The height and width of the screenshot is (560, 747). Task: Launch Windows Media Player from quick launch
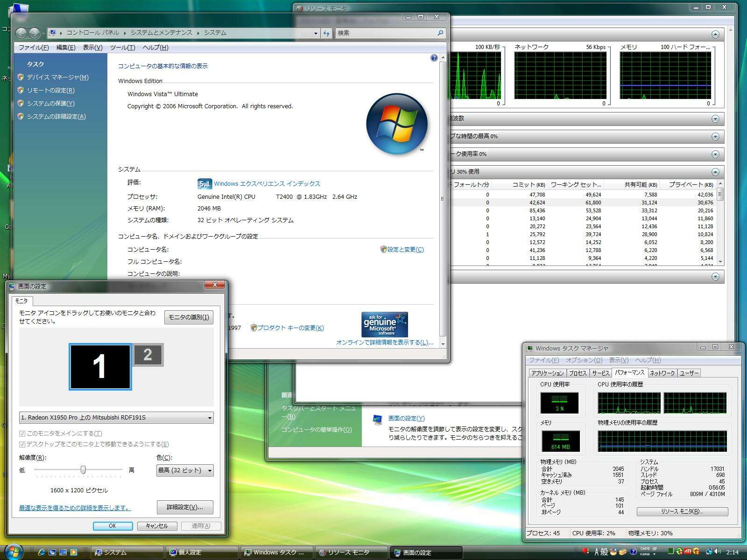tap(74, 553)
